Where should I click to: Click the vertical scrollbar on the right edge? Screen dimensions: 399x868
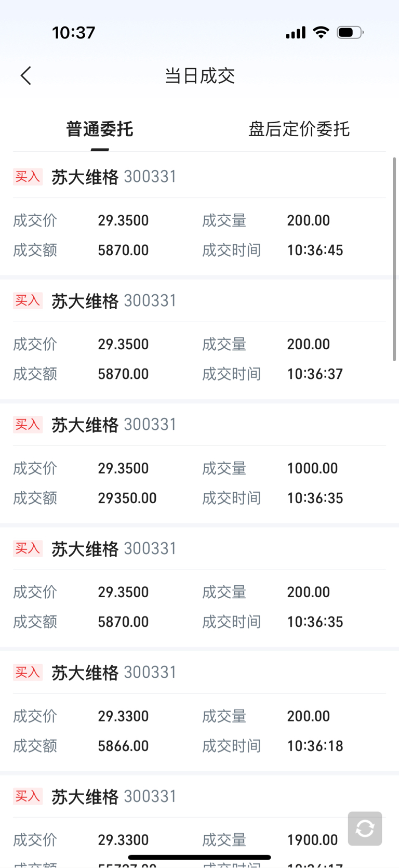point(394,259)
